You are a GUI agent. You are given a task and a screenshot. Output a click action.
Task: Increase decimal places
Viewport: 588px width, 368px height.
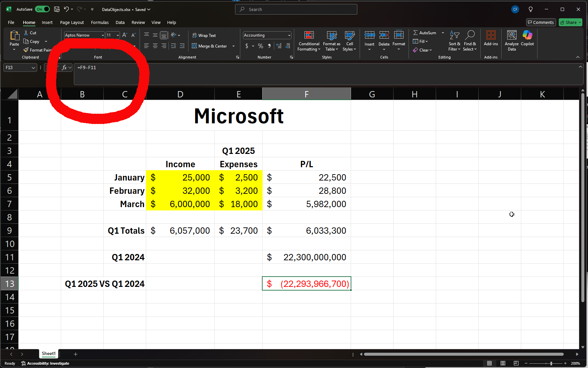tap(279, 46)
